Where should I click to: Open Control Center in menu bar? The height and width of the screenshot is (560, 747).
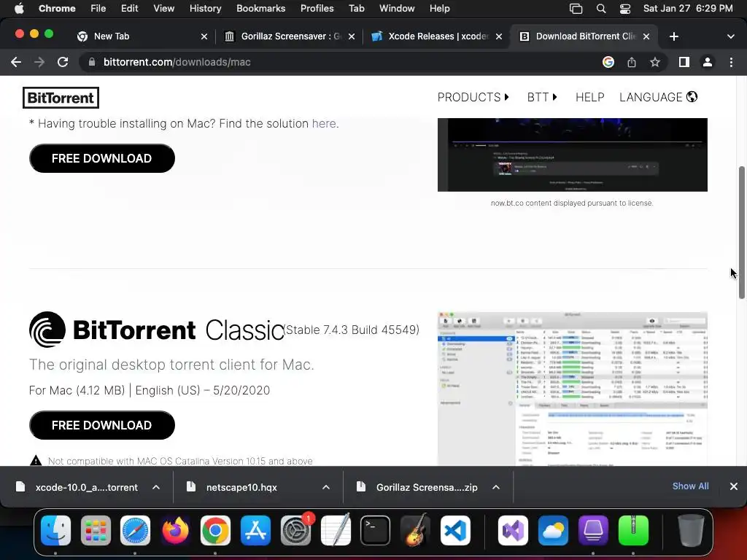[x=625, y=9]
